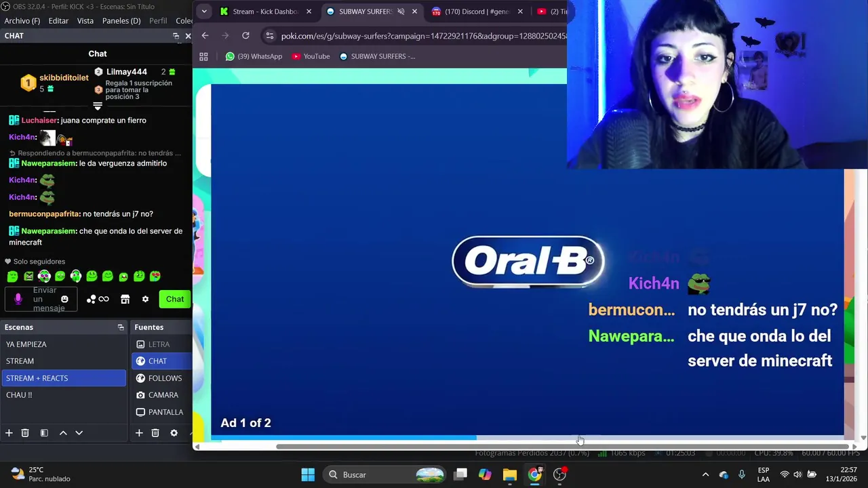Open source properties gear

tap(174, 433)
